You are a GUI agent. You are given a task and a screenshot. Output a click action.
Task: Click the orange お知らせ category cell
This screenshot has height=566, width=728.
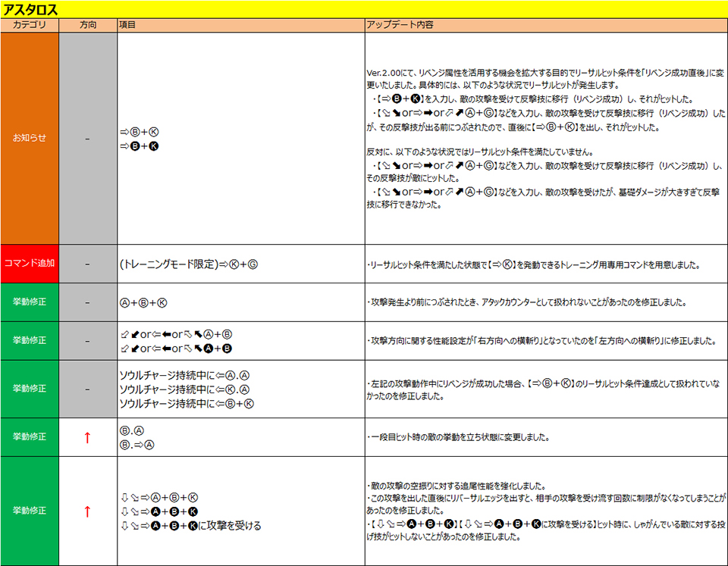pos(30,138)
